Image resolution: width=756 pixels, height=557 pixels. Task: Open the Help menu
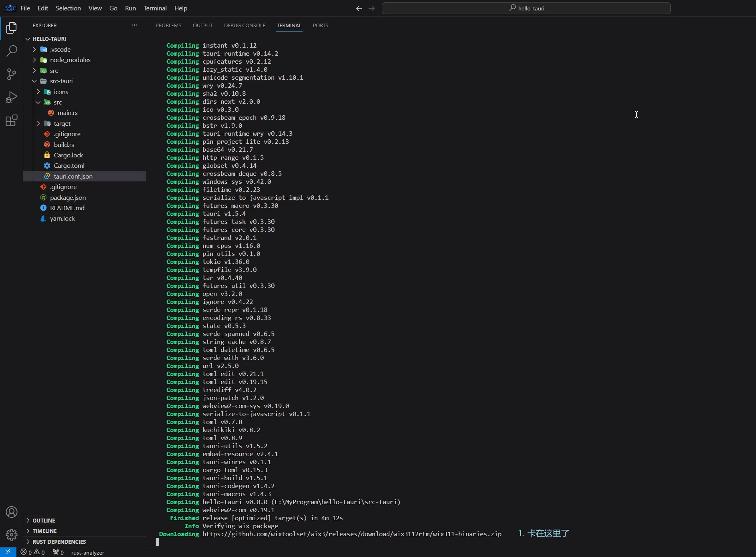pyautogui.click(x=181, y=8)
